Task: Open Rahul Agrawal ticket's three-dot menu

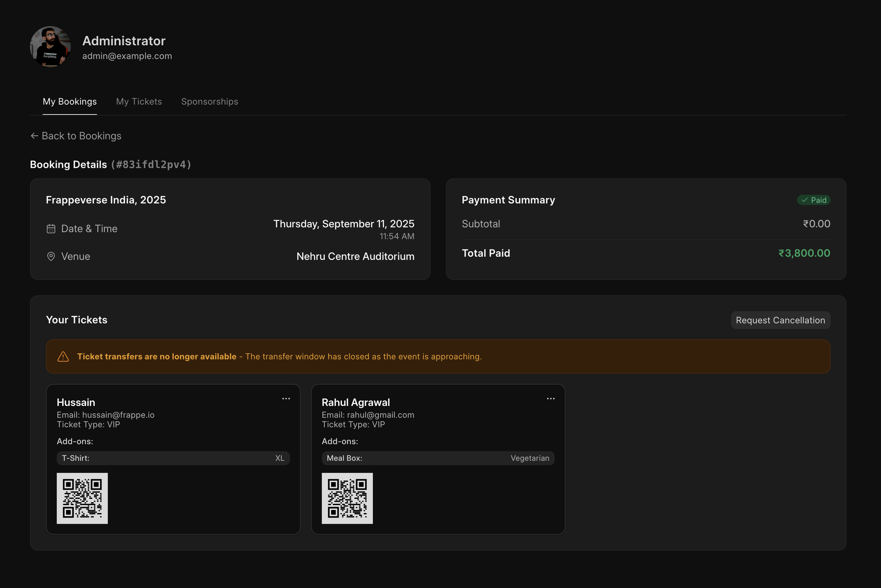Action: tap(551, 399)
